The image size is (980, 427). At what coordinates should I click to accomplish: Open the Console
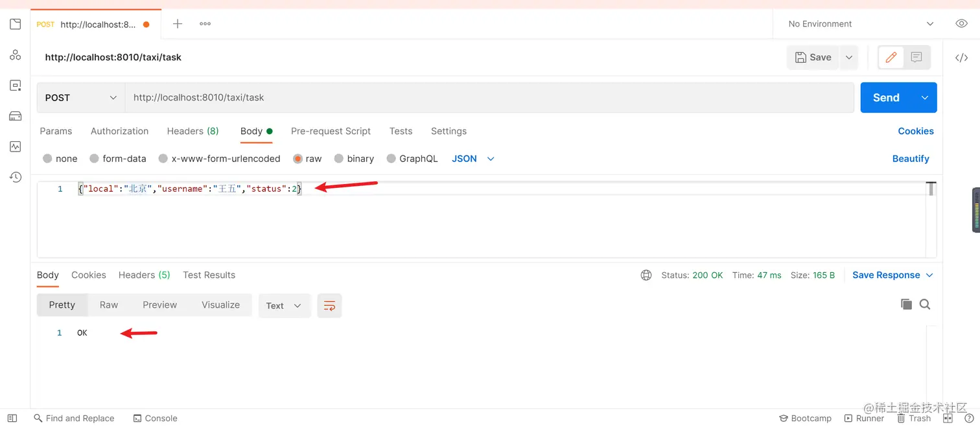point(155,419)
